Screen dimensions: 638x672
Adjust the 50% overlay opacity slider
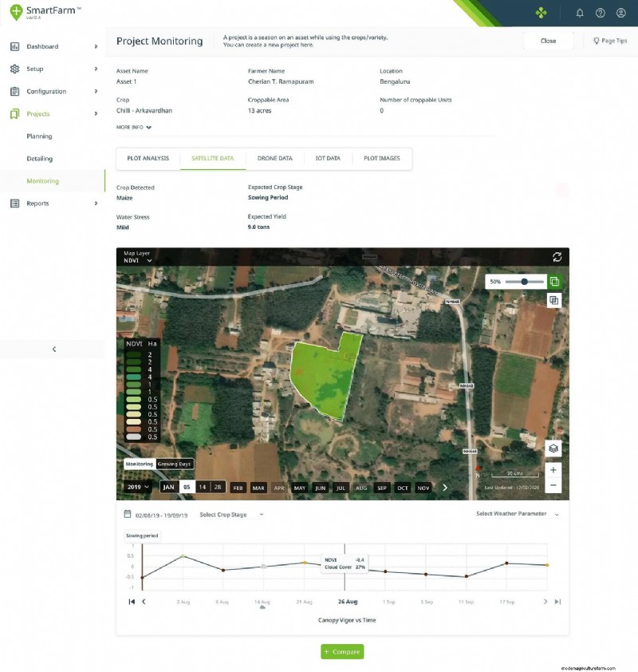click(x=525, y=282)
